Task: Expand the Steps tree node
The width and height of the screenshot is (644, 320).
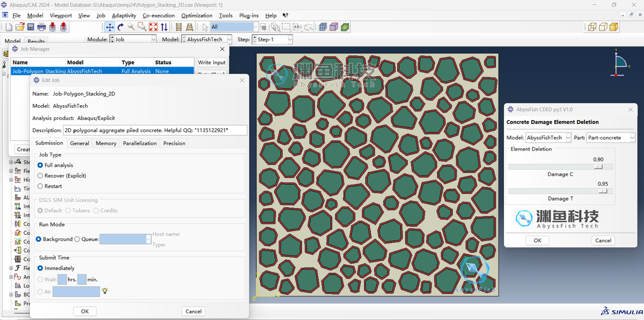Action: coord(11,162)
